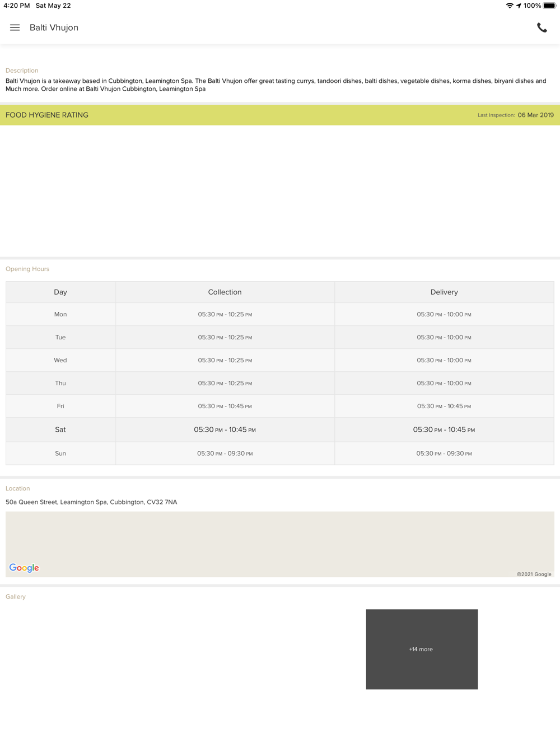Tap the ©2021 Google map attribution

coord(534,574)
